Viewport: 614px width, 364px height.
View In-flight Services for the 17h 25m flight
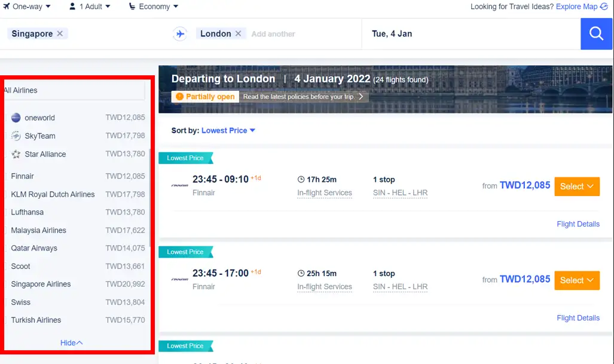point(325,192)
